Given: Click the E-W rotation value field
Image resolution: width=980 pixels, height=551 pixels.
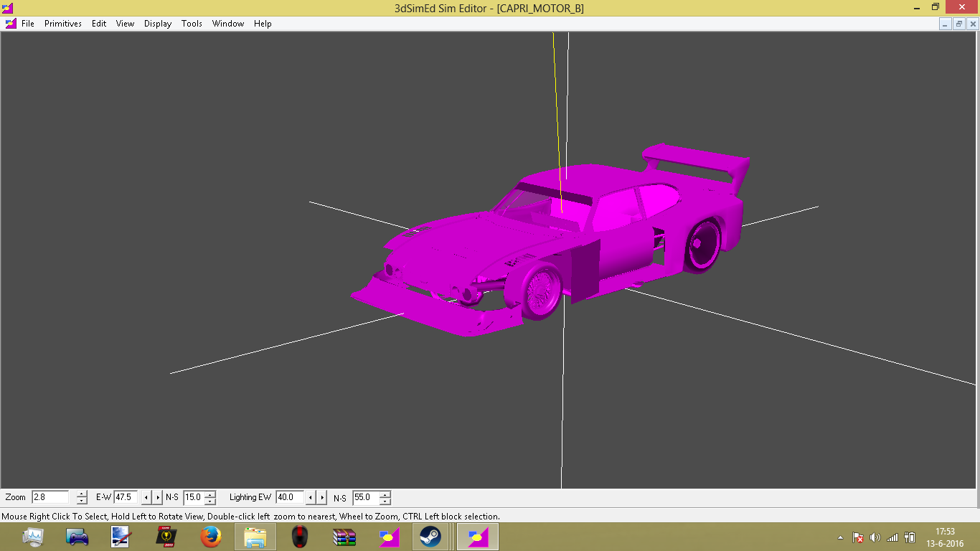Looking at the screenshot, I should click(x=126, y=497).
